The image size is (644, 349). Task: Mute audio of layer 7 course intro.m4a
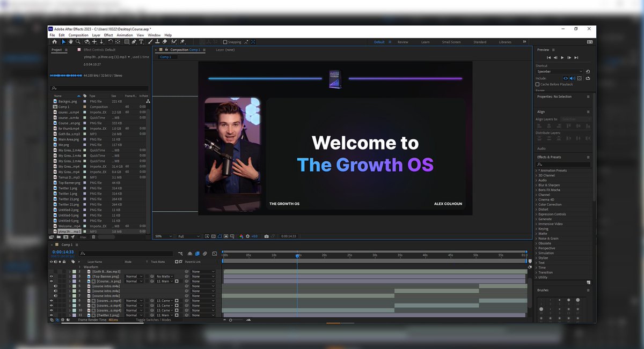click(55, 296)
